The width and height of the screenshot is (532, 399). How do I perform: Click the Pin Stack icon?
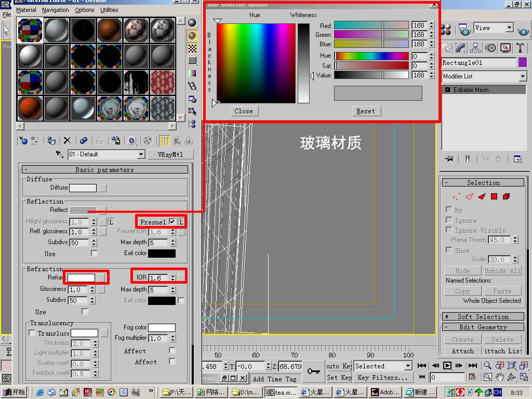[448, 159]
